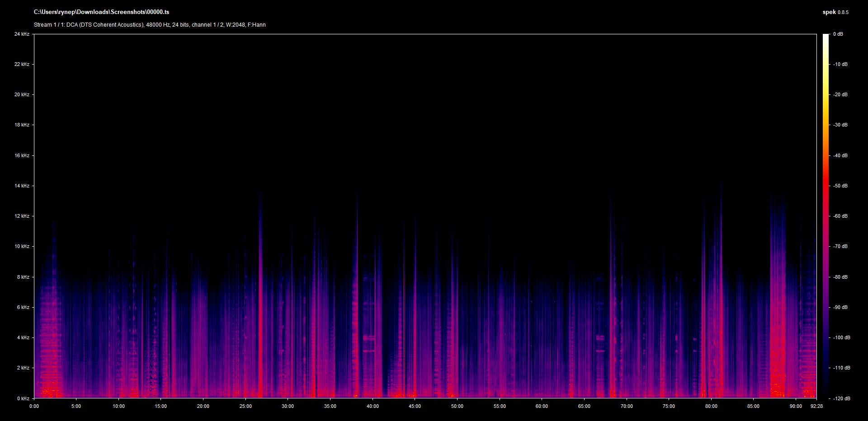
Task: Click the 0:00 time axis label
Action: pyautogui.click(x=34, y=406)
